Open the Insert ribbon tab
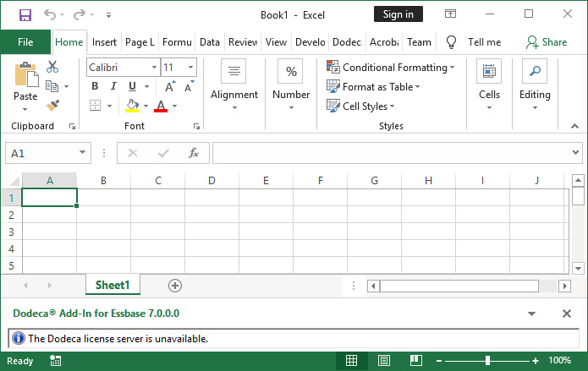Screen dimensions: 588x371 click(104, 42)
